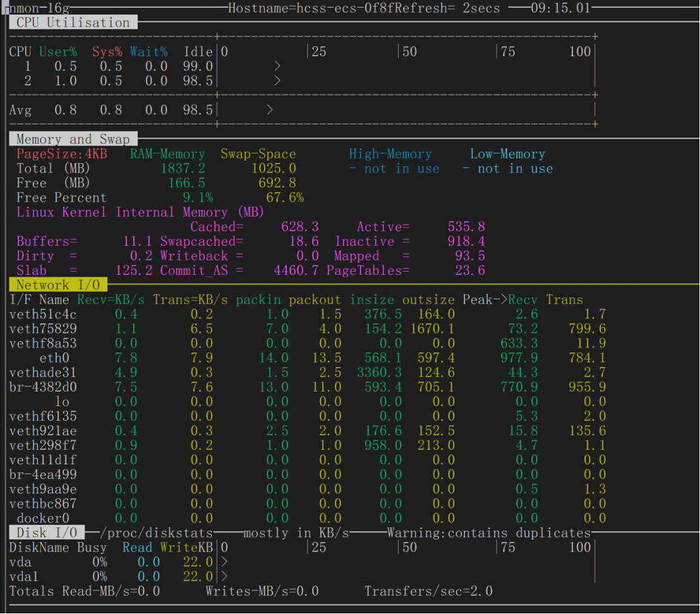Select the 'Cached=' label
This screenshot has height=614, width=700.
(x=217, y=227)
